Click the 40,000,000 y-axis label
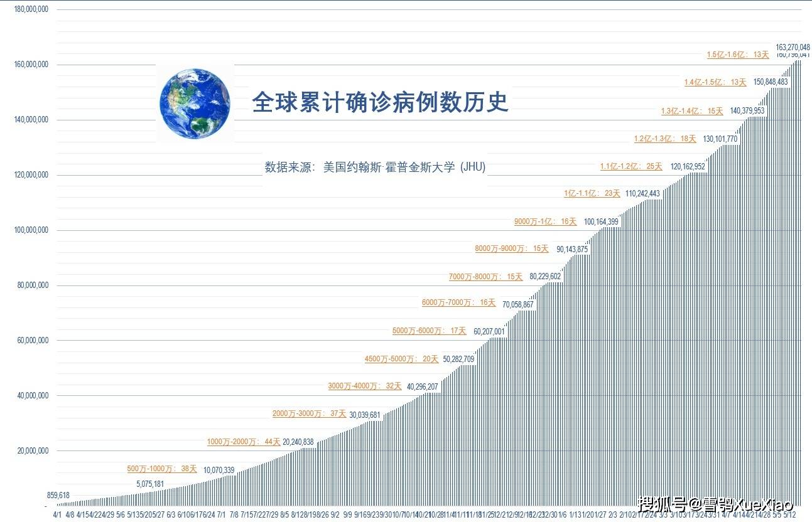This screenshot has height=522, width=812. click(33, 396)
